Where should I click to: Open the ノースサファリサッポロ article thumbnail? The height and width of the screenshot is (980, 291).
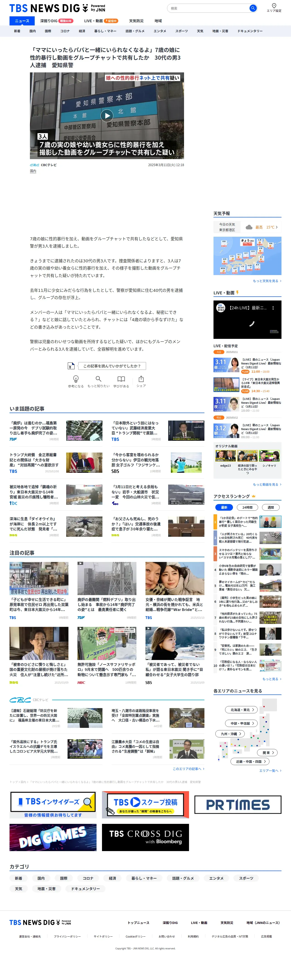coord(107,644)
